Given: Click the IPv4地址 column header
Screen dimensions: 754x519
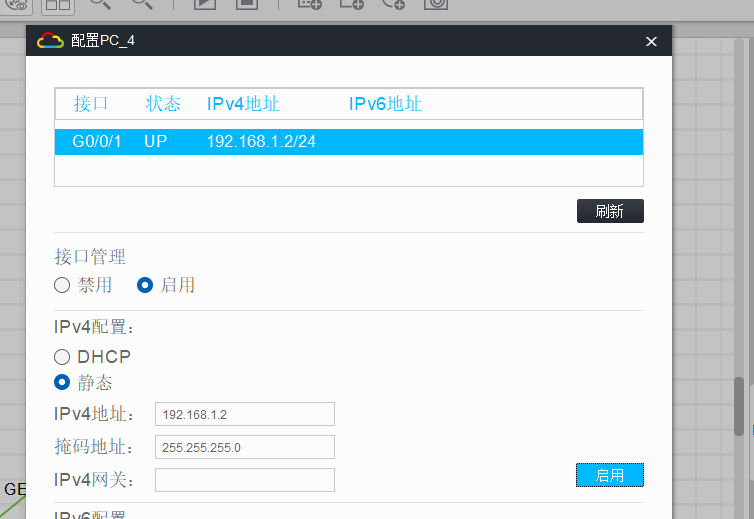Looking at the screenshot, I should pos(243,104).
